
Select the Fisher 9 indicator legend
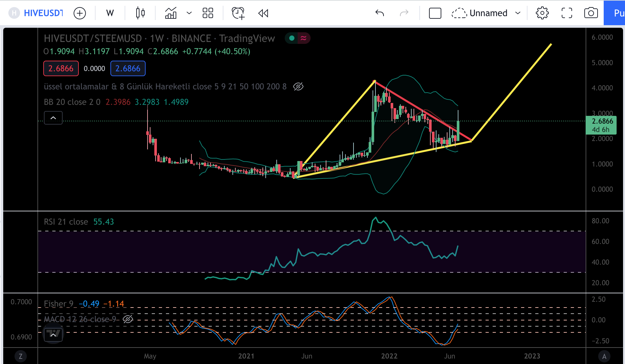click(x=59, y=304)
